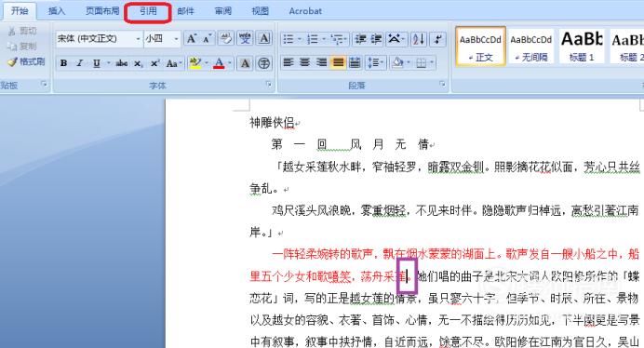644x348 pixels.
Task: Open the 引用 ribbon tab
Action: [148, 11]
